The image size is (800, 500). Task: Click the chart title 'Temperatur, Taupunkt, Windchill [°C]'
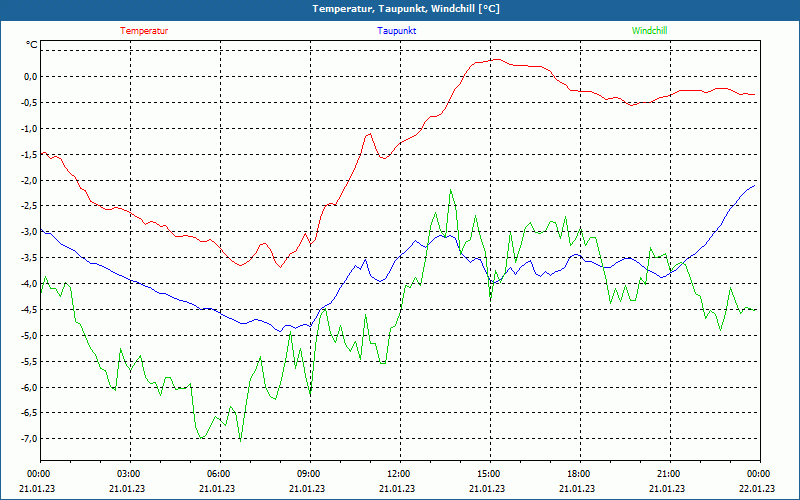click(x=406, y=9)
